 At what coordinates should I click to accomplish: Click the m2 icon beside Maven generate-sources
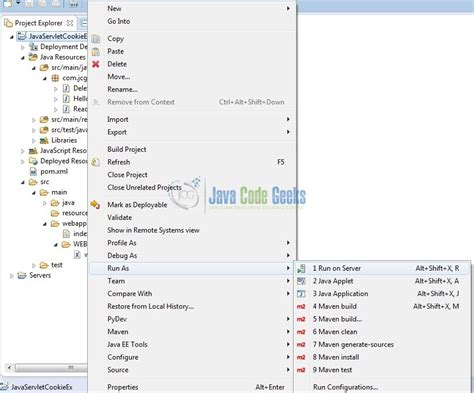(x=301, y=345)
